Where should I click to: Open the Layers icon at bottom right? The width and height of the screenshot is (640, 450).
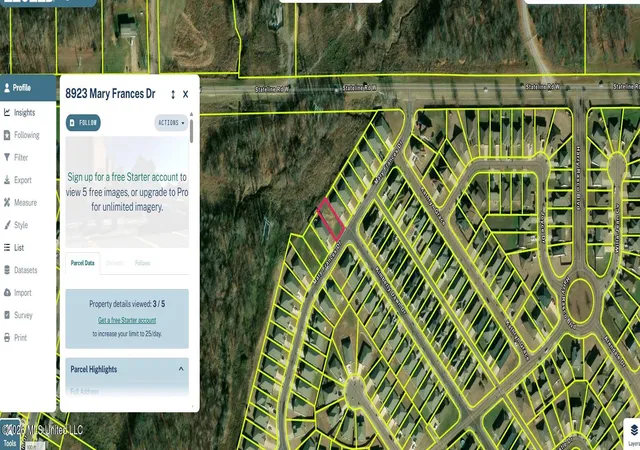point(633,434)
